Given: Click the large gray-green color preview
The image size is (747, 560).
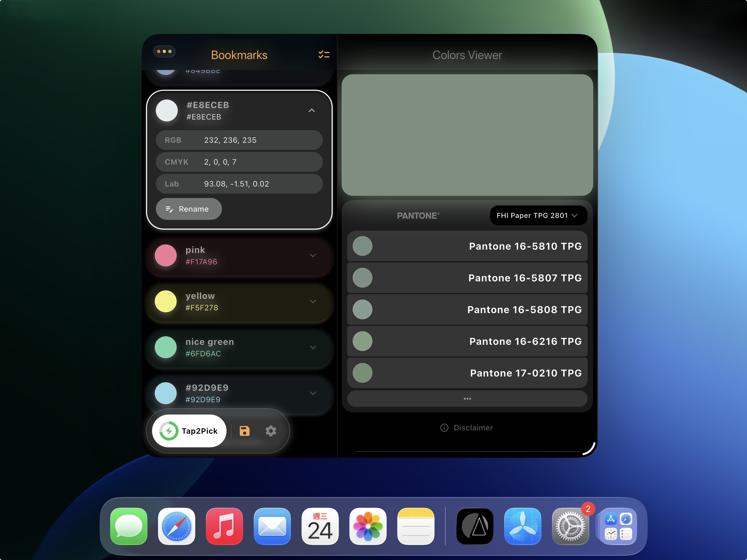Looking at the screenshot, I should (467, 135).
